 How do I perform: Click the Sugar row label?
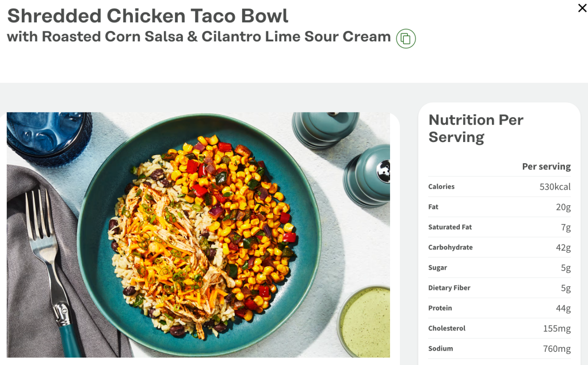(437, 268)
